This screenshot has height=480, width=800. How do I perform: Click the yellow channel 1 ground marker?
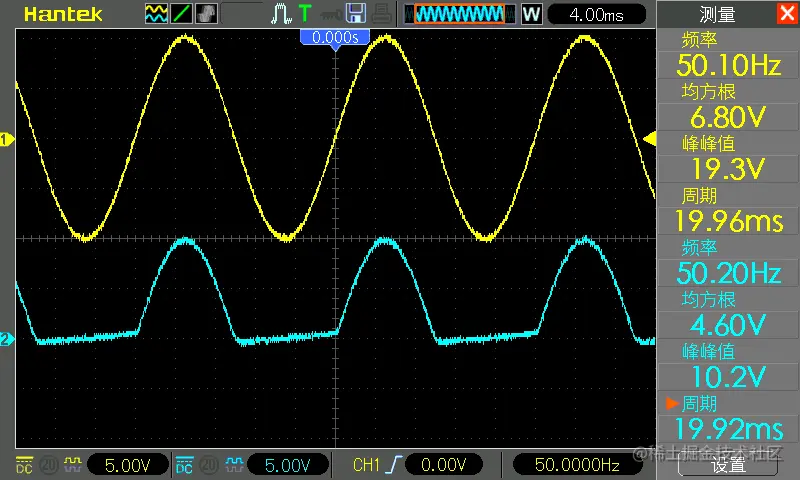click(7, 139)
